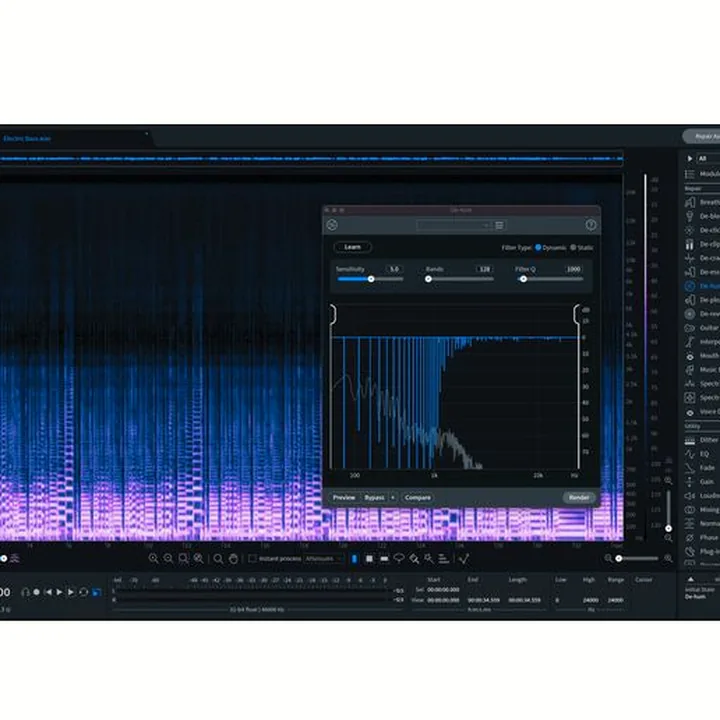Choose the grab hand tool

(233, 558)
